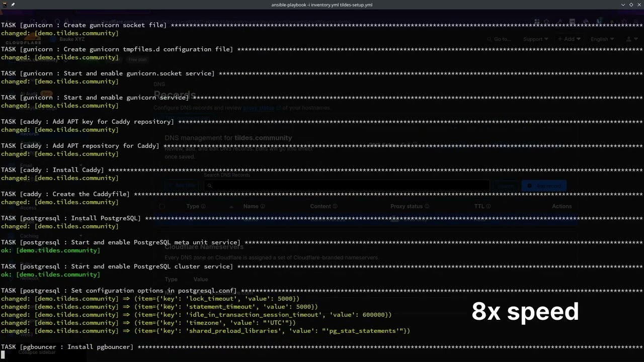The width and height of the screenshot is (644, 362).
Task: Click the terminal cursor block at the bottom
Action: [x=3, y=355]
